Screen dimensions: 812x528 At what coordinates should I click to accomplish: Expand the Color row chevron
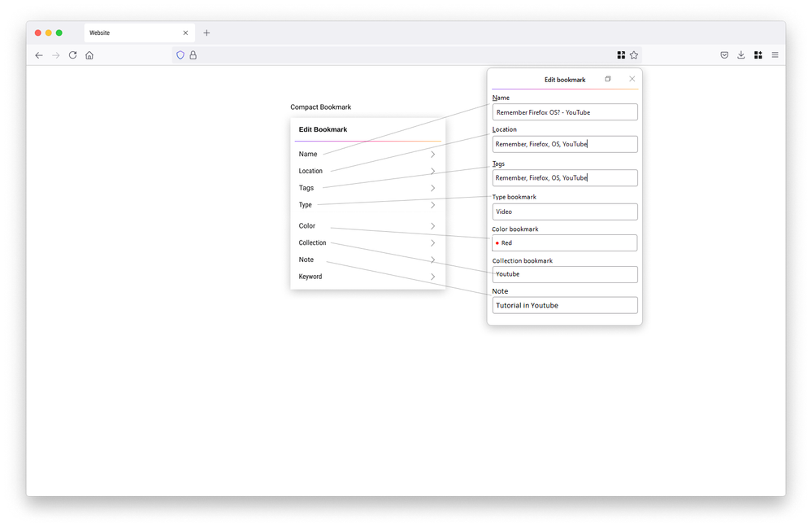(x=432, y=226)
